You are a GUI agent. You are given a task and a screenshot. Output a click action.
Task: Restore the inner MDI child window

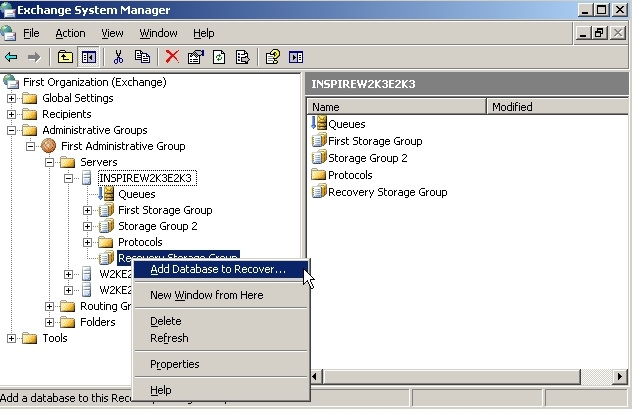(599, 33)
